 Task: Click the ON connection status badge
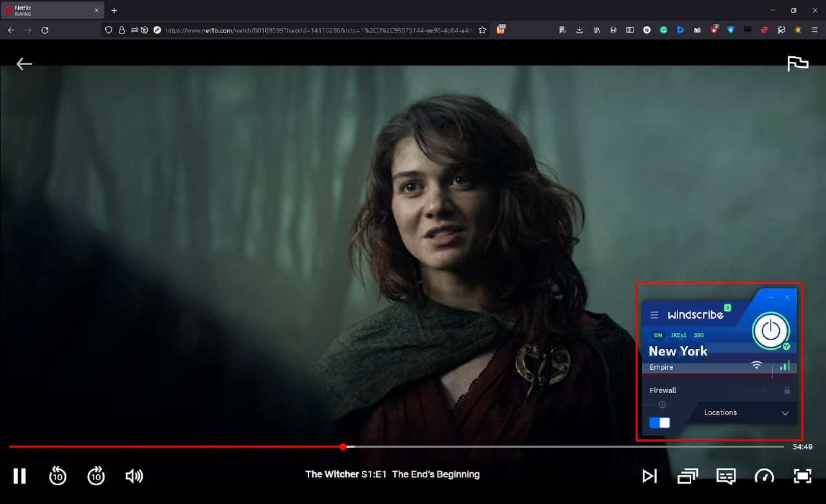(658, 336)
